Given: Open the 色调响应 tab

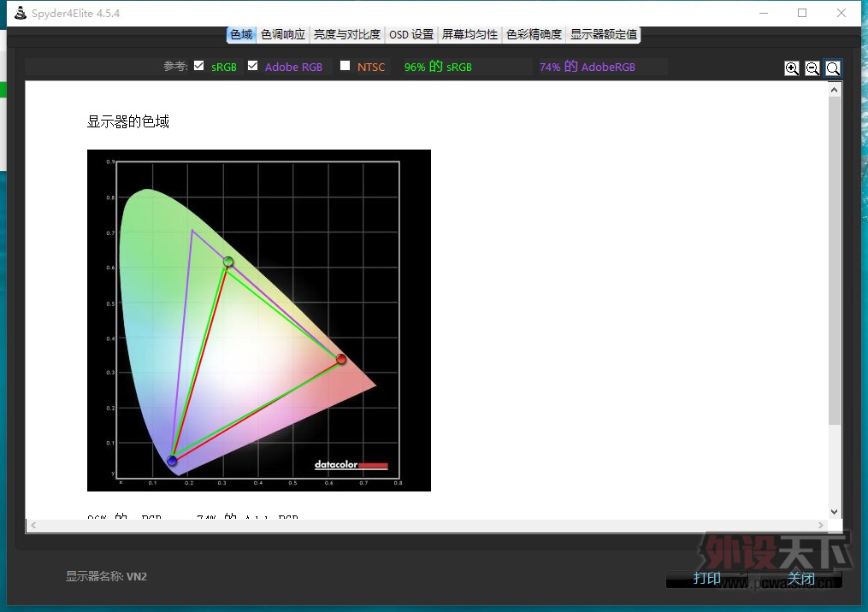Looking at the screenshot, I should tap(283, 34).
